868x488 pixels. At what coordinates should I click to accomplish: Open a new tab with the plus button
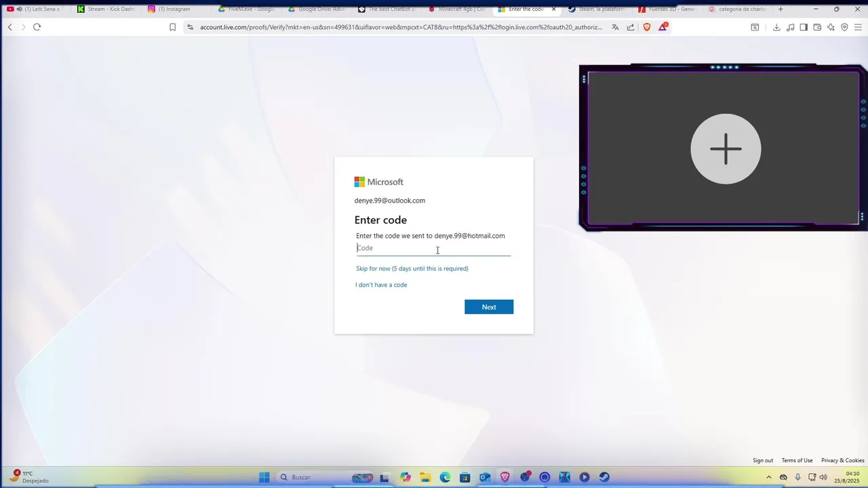[x=781, y=9]
